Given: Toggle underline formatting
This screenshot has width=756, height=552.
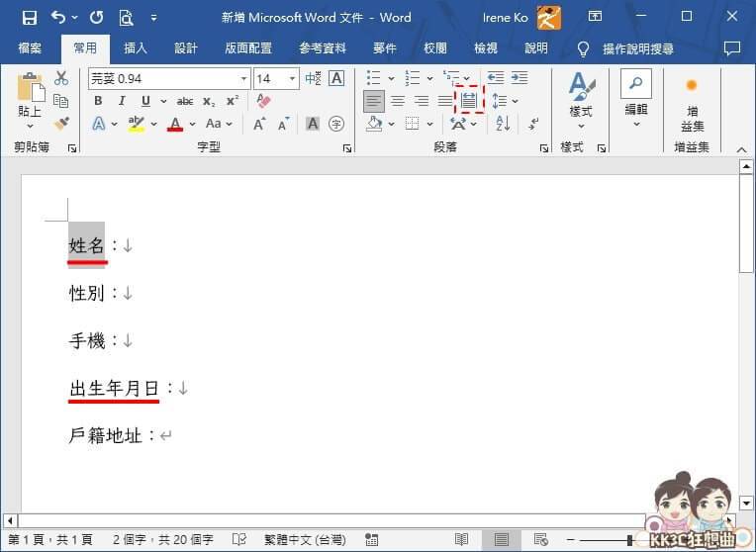Looking at the screenshot, I should click(x=145, y=101).
